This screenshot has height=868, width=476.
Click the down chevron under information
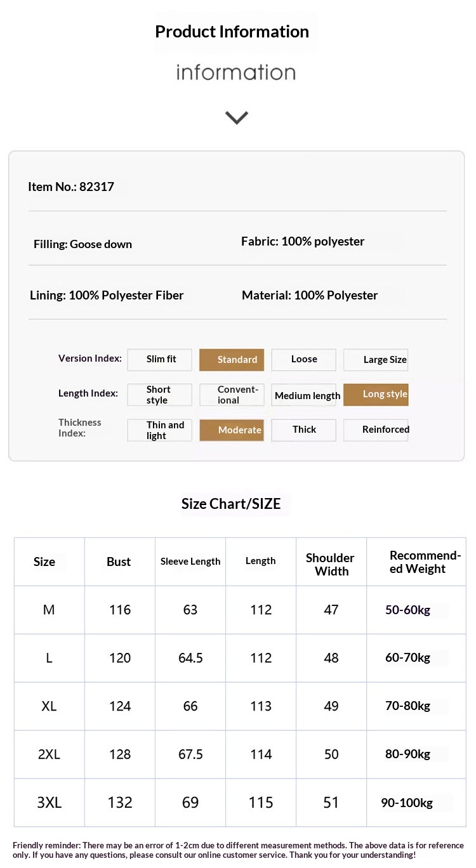pyautogui.click(x=237, y=117)
